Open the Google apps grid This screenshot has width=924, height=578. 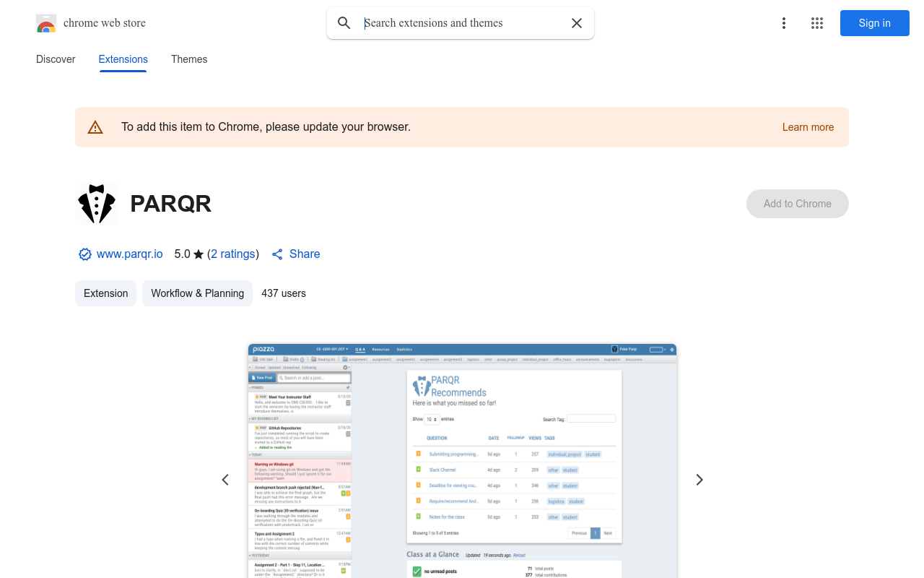(817, 23)
